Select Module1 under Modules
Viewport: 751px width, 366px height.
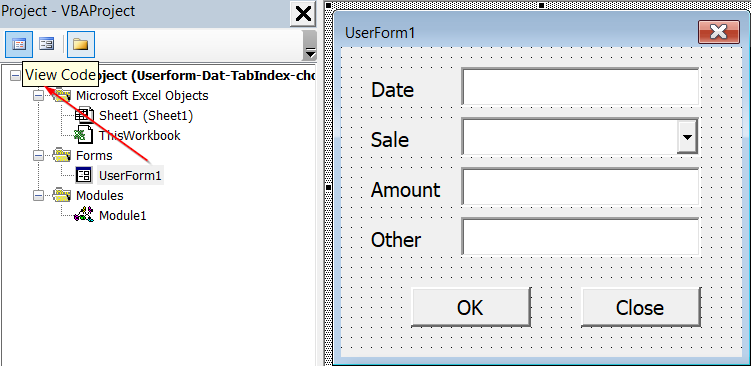tap(123, 216)
